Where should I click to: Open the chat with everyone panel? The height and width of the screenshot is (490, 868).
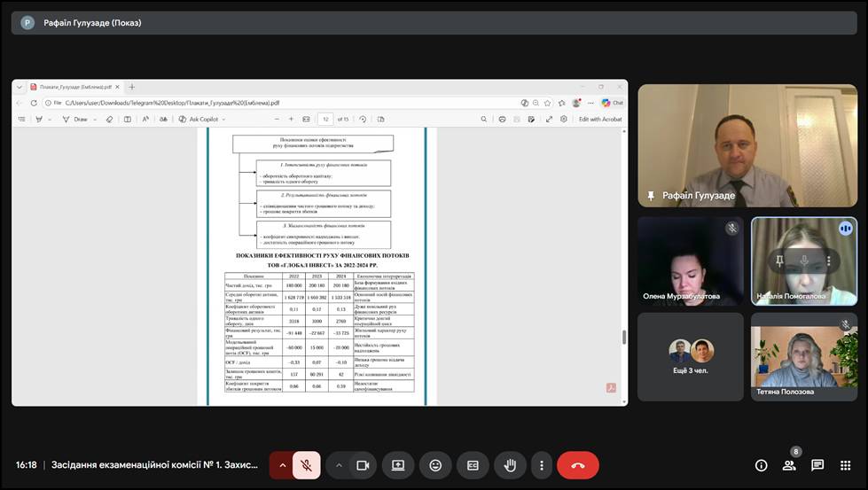coord(817,465)
